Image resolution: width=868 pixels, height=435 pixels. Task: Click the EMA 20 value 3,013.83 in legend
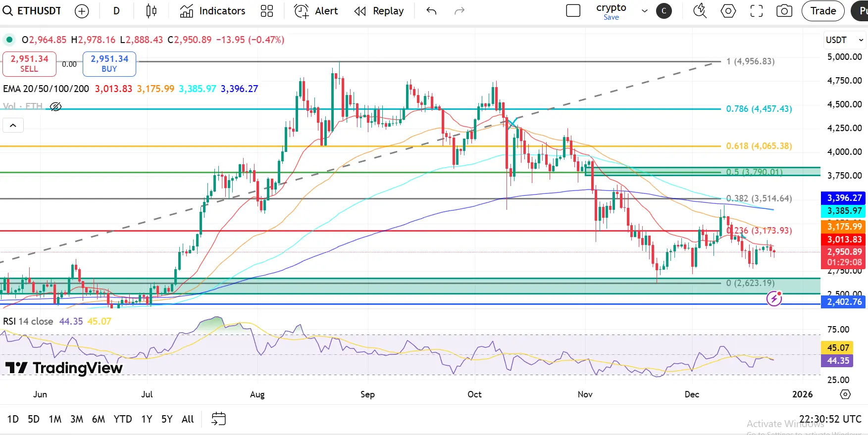coord(113,89)
